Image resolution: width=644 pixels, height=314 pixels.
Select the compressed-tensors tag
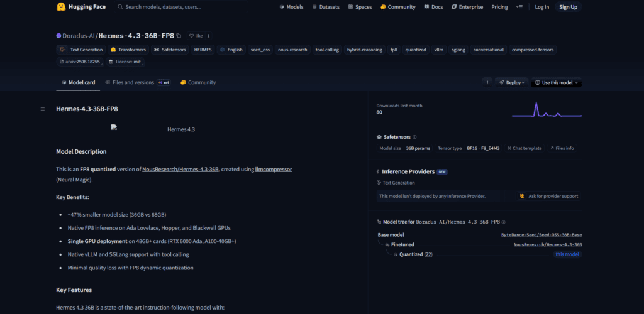(x=533, y=50)
